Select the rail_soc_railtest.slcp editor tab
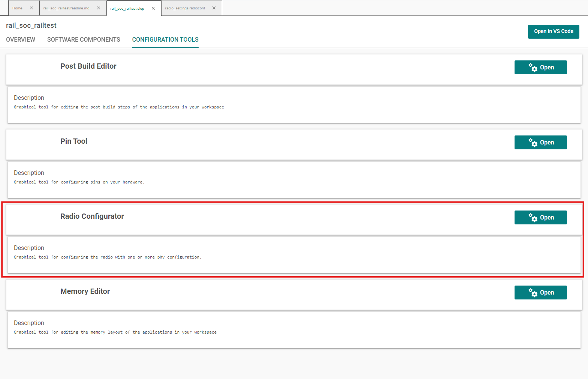The width and height of the screenshot is (588, 379). pyautogui.click(x=127, y=9)
